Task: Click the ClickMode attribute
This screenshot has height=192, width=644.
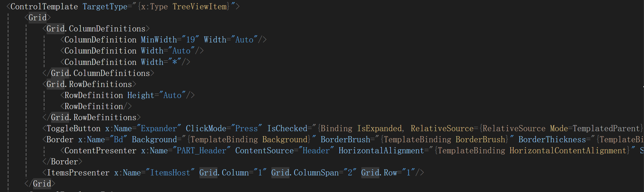Action: pos(206,129)
